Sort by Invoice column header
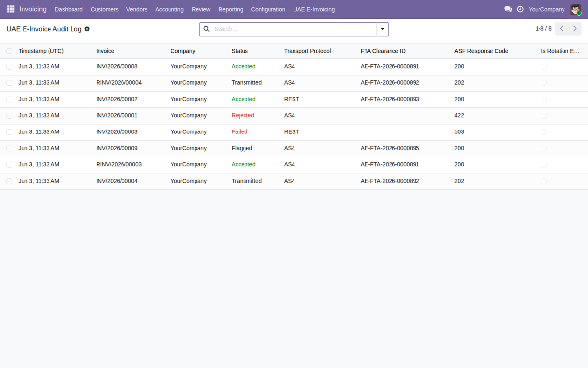Screen dimensions: 588x368 105,51
